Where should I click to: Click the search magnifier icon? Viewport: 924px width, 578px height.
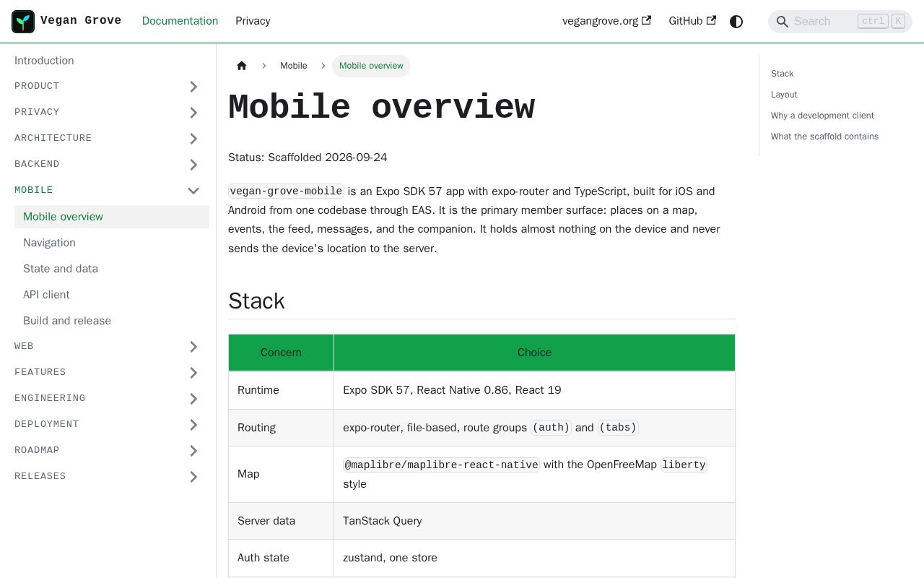(x=782, y=22)
